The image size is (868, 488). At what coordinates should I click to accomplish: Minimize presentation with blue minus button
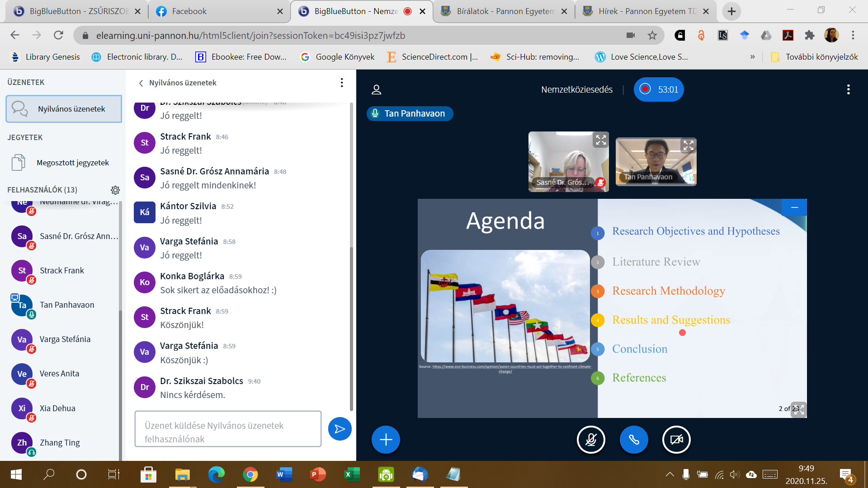click(794, 207)
